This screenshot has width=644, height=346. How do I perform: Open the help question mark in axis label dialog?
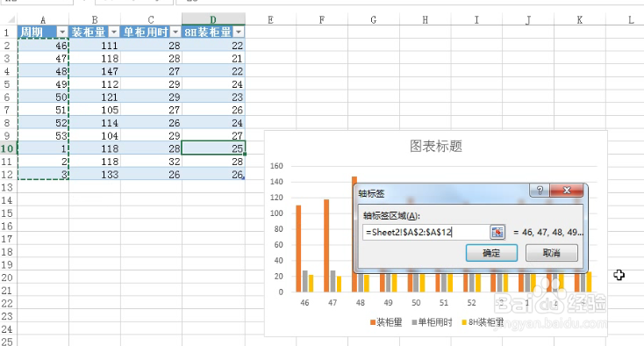(x=540, y=190)
